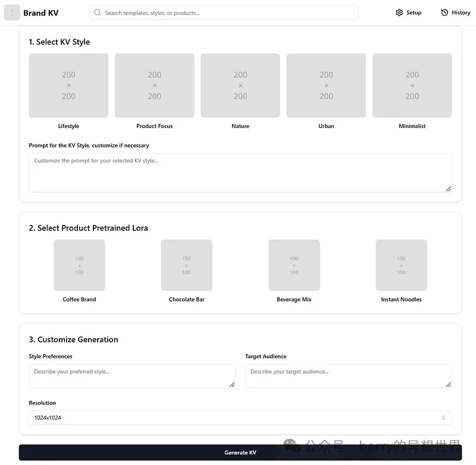Click into the KV style prompt textarea

pyautogui.click(x=240, y=172)
